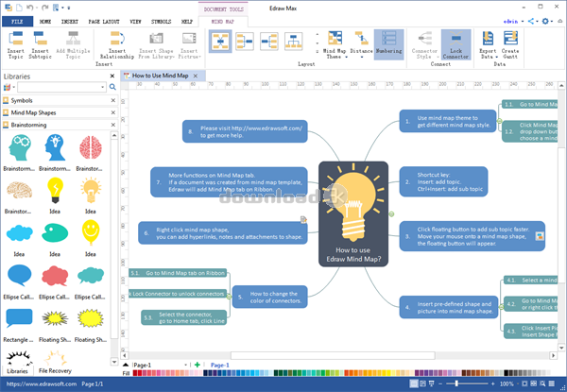Add a new page with plus button

pyautogui.click(x=198, y=365)
